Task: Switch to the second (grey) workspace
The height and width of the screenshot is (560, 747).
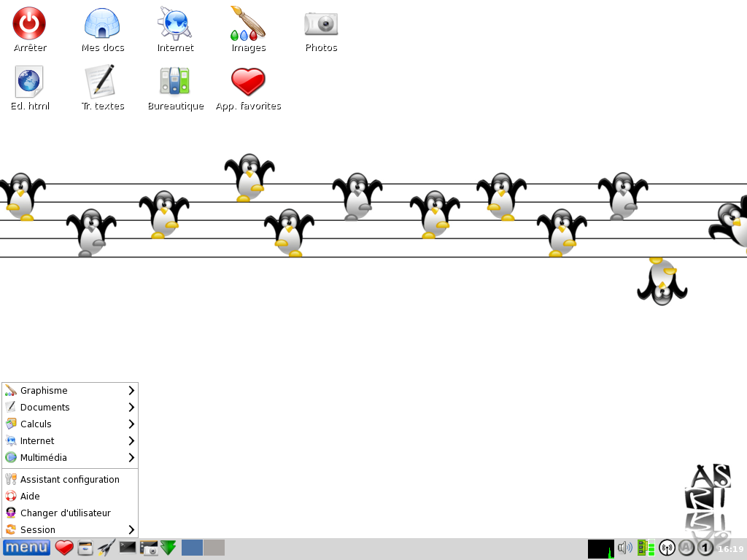Action: coord(214,548)
